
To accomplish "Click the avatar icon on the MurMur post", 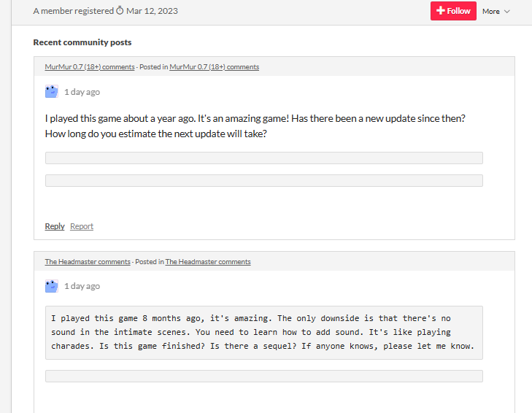I will (x=51, y=91).
